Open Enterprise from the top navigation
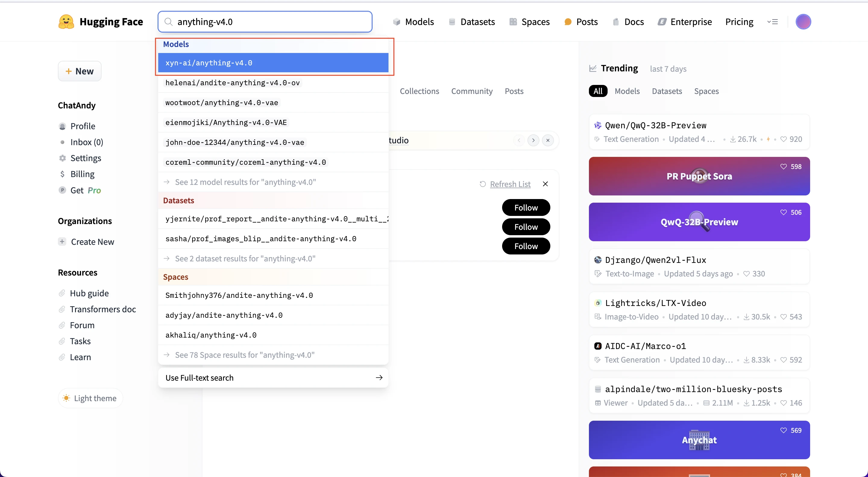Screen dimensions: 868x477 pos(685,22)
